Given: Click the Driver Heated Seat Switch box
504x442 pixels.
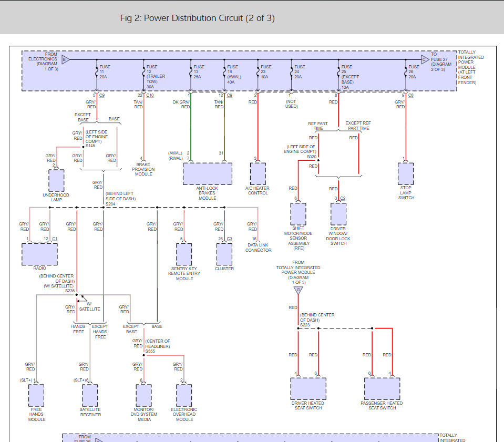Looking at the screenshot, I should pos(308,388).
